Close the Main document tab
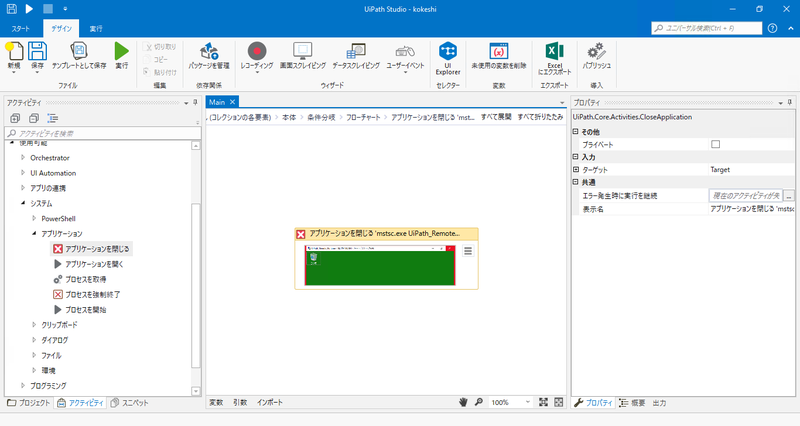Viewport: 800px width, 426px height. 232,102
